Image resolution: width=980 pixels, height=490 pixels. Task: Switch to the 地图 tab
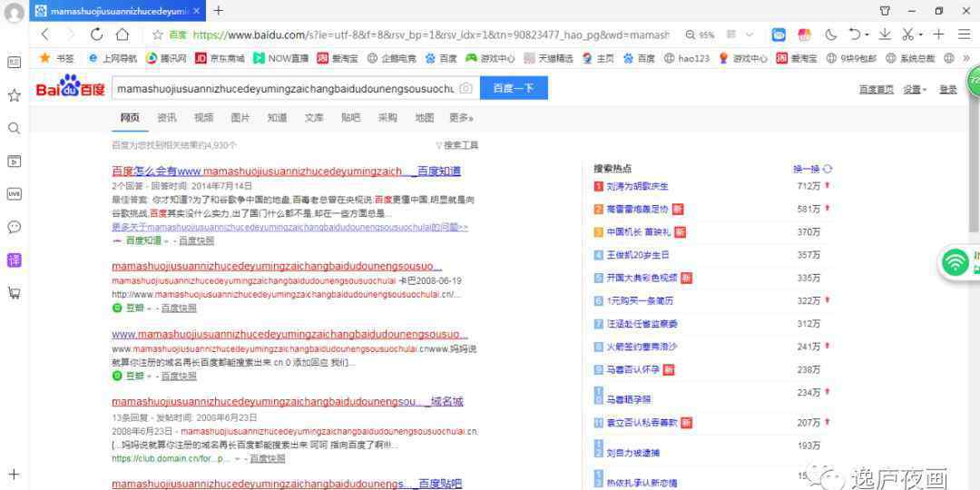click(425, 117)
